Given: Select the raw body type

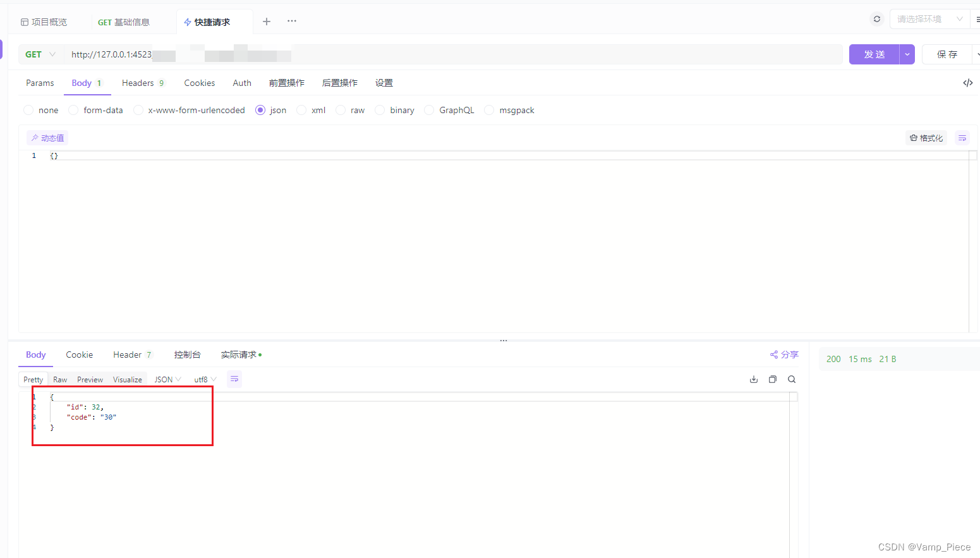Looking at the screenshot, I should pyautogui.click(x=350, y=110).
